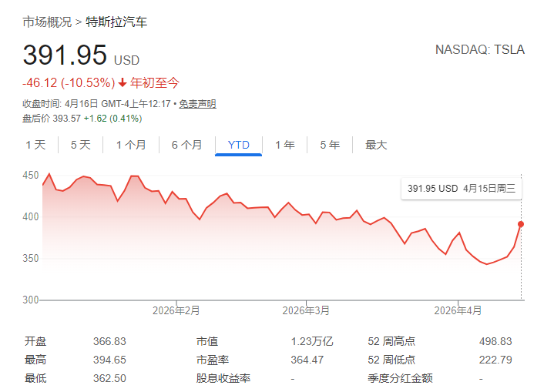Click the 391.95 USD 4月15日周三 tooltip
This screenshot has height=392, width=554.
tap(461, 188)
